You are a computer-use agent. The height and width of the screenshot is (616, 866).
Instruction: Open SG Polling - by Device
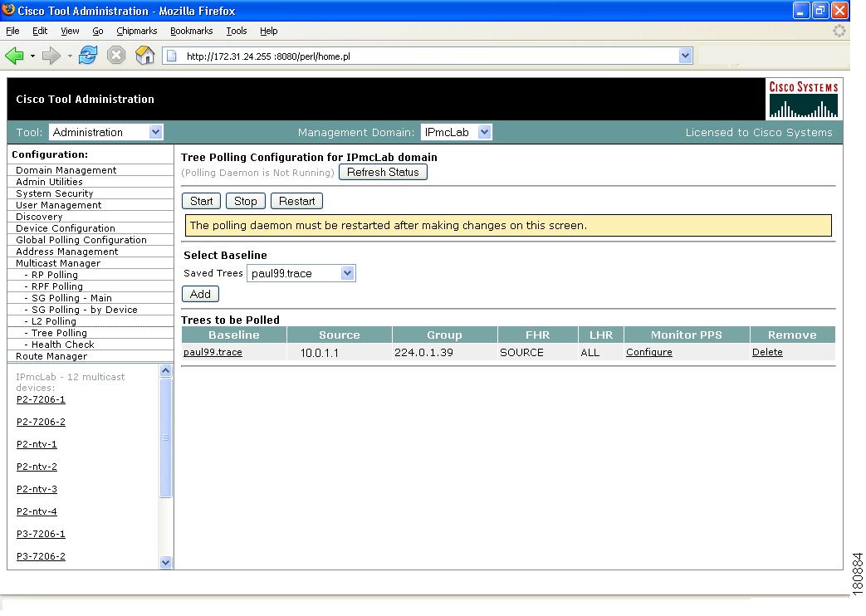[x=84, y=310]
